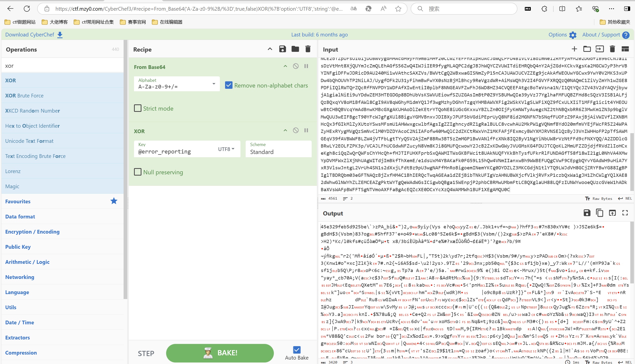Screen dimensions: 635x364
Task: Click the Favourites star icon
Action: [114, 201]
